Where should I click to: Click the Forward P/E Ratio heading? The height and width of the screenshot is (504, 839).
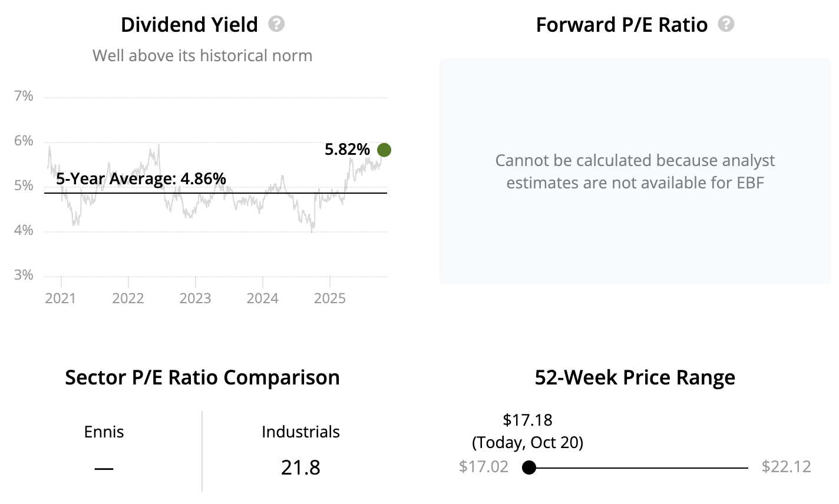pyautogui.click(x=622, y=25)
